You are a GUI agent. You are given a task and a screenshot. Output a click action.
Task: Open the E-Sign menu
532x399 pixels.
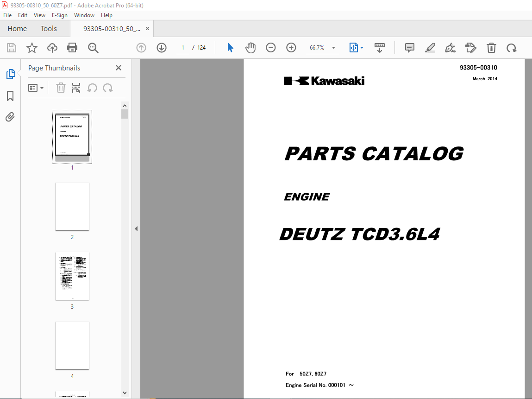(60, 15)
